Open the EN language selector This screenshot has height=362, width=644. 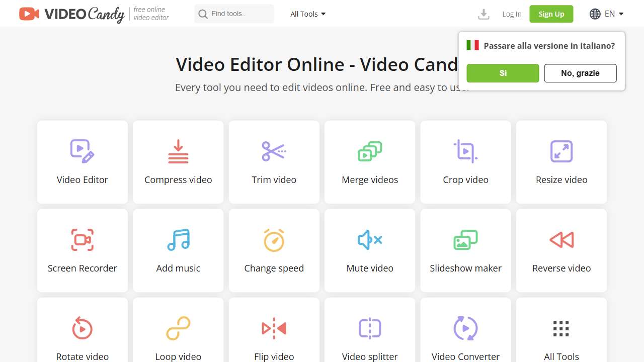(606, 14)
